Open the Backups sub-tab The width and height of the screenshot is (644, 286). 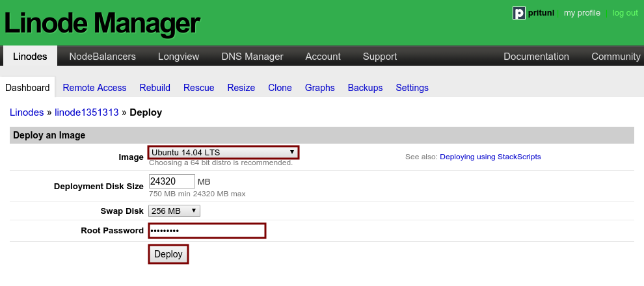pyautogui.click(x=365, y=88)
